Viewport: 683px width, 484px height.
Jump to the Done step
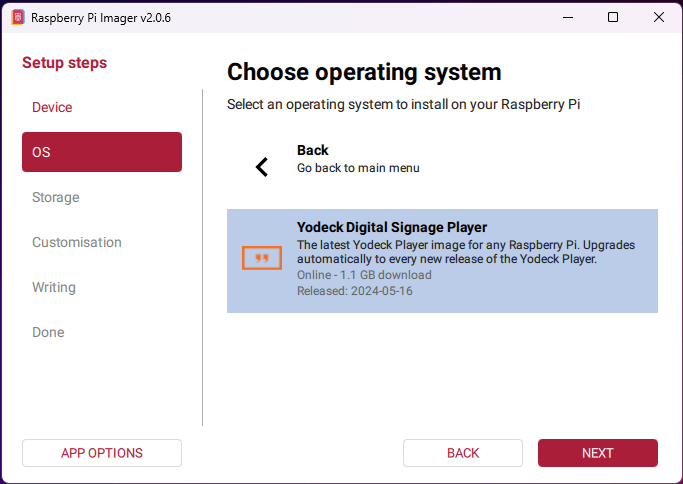[x=48, y=332]
